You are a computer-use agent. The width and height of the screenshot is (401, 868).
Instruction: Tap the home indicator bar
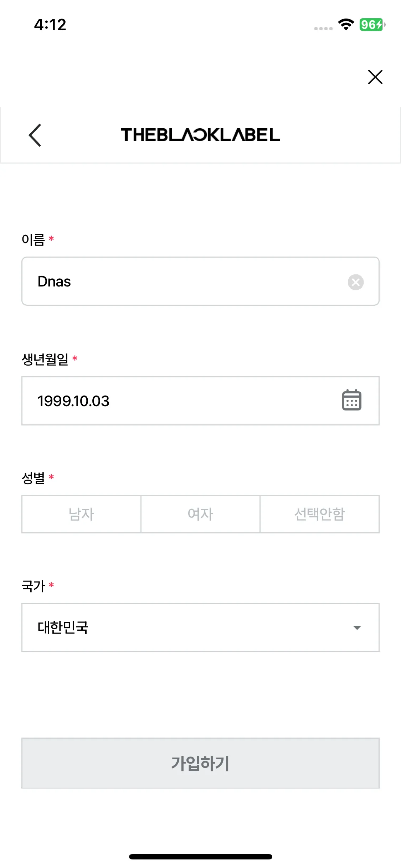pos(200,857)
